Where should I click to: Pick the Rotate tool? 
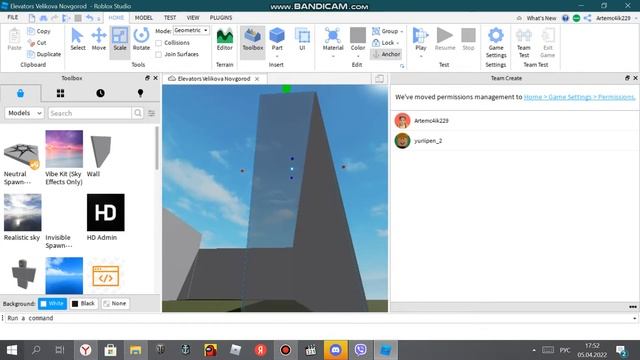pos(141,40)
